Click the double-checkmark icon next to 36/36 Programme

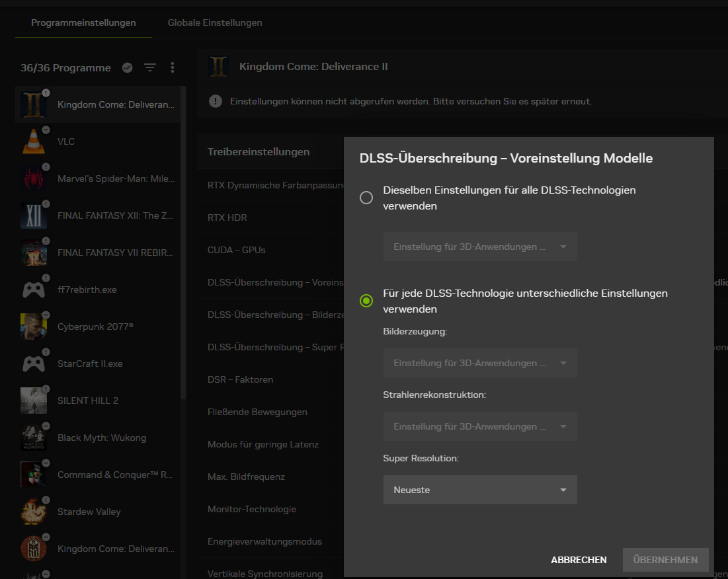[128, 67]
